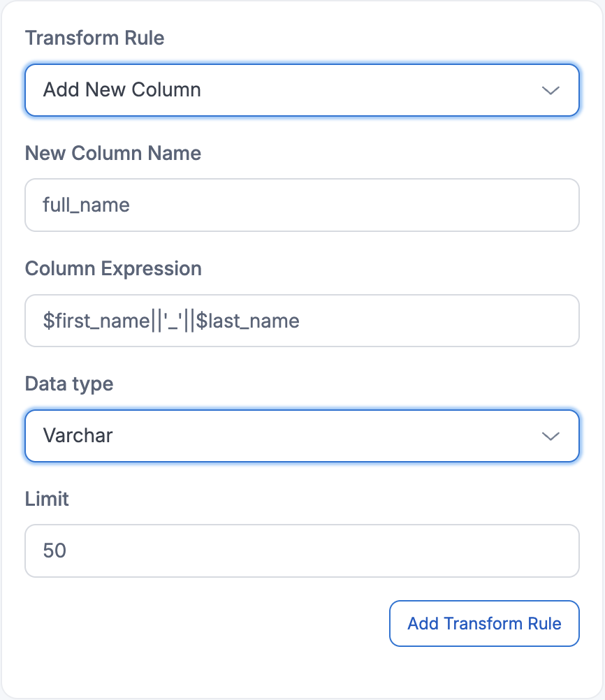Open the Transform Rule dropdown
Image resolution: width=605 pixels, height=700 pixels.
(x=302, y=90)
